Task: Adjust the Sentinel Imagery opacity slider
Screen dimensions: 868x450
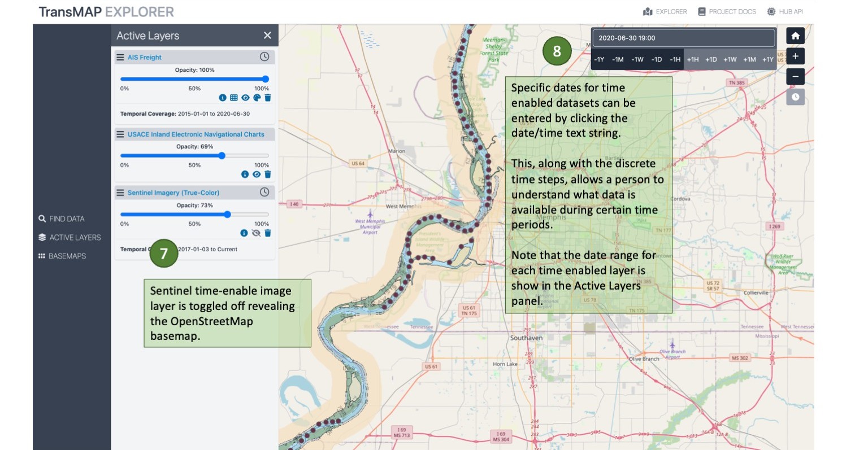Action: click(194, 215)
